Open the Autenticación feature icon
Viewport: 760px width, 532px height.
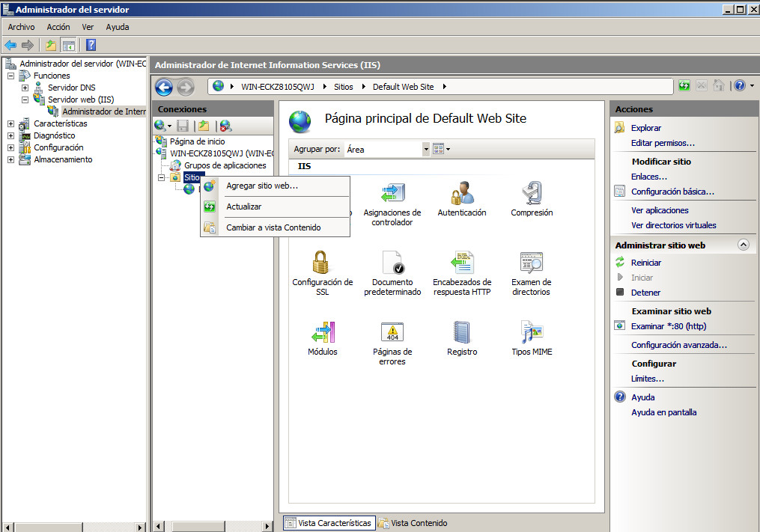(x=461, y=194)
